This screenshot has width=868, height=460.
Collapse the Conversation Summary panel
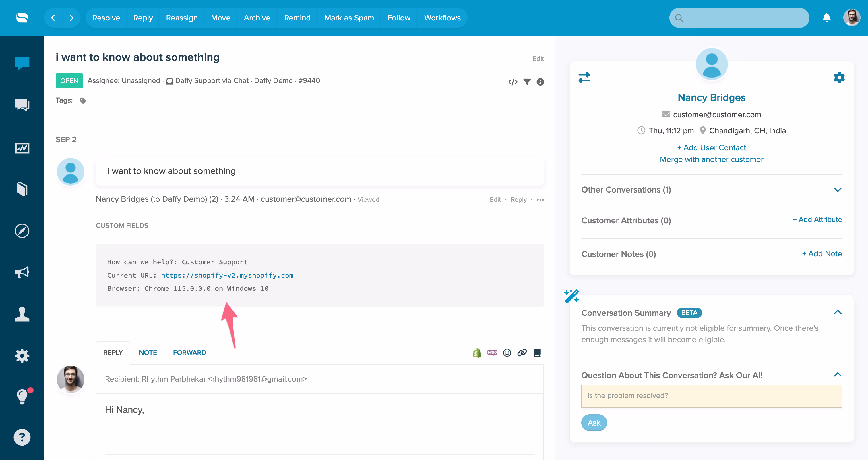838,313
